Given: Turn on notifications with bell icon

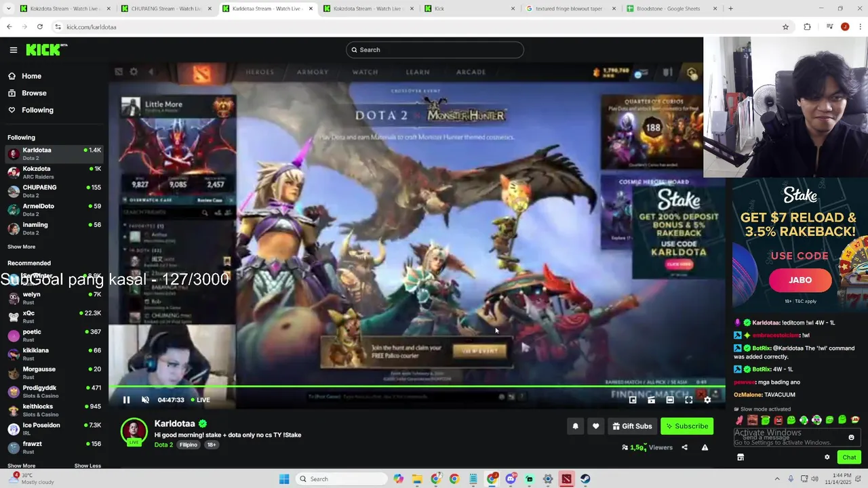Looking at the screenshot, I should (x=575, y=426).
